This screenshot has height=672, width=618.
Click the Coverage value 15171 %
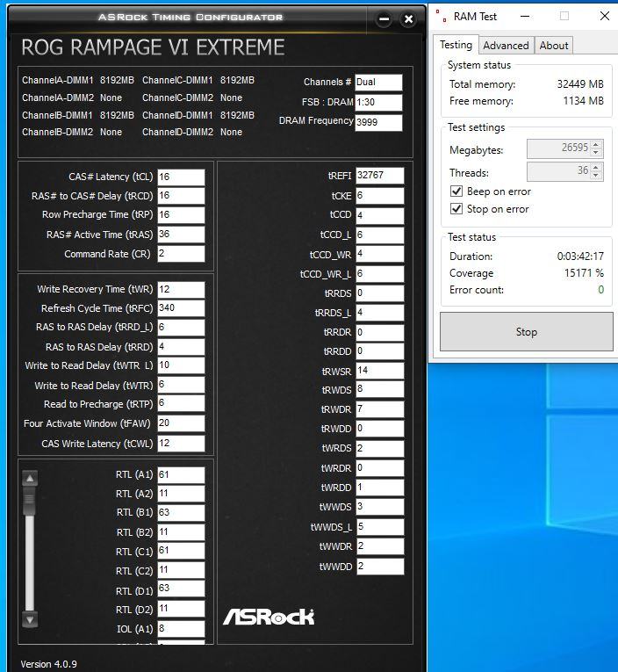click(x=584, y=273)
